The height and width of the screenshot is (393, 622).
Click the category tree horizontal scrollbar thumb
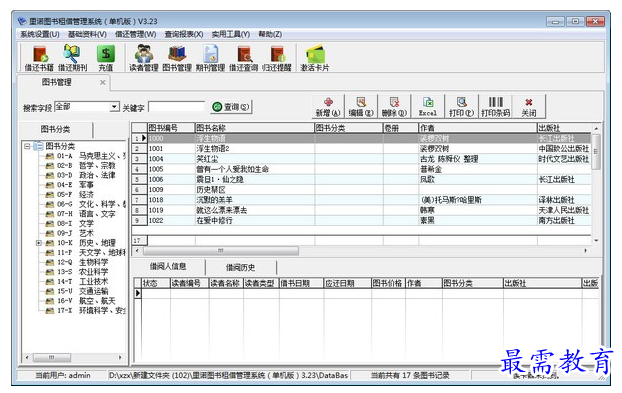click(52, 357)
